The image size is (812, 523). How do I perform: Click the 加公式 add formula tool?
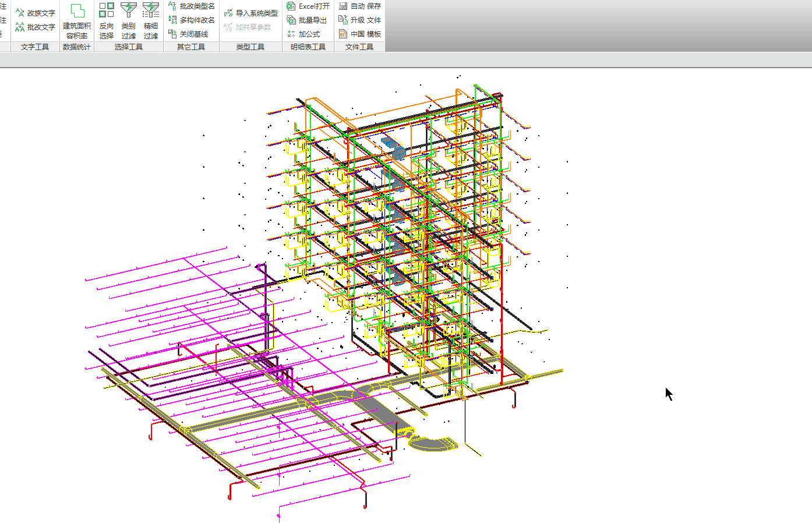pos(303,34)
